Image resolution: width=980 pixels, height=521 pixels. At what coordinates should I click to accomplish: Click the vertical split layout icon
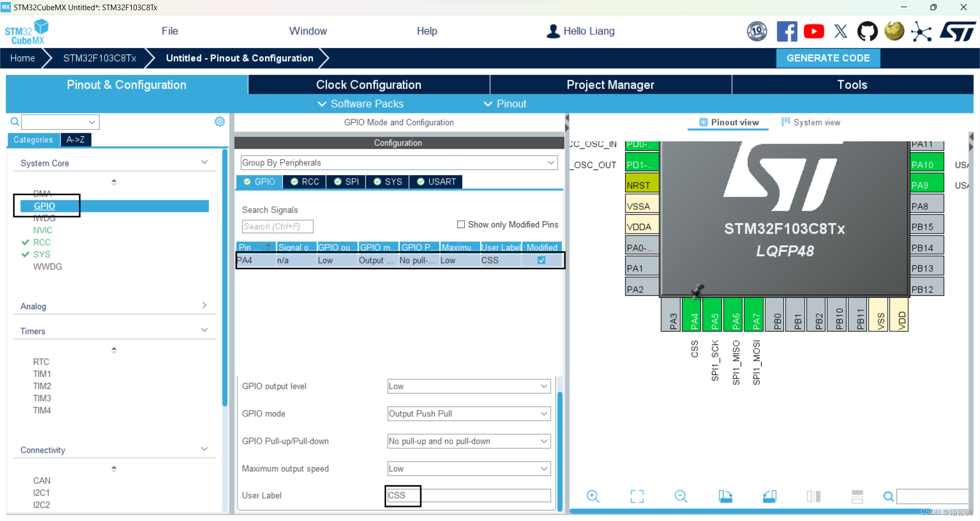pyautogui.click(x=857, y=496)
